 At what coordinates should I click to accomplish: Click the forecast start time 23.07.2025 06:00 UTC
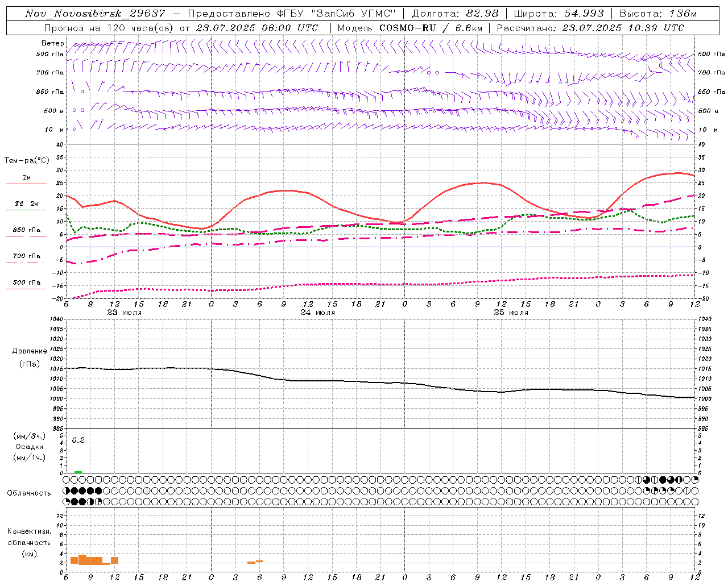[257, 28]
